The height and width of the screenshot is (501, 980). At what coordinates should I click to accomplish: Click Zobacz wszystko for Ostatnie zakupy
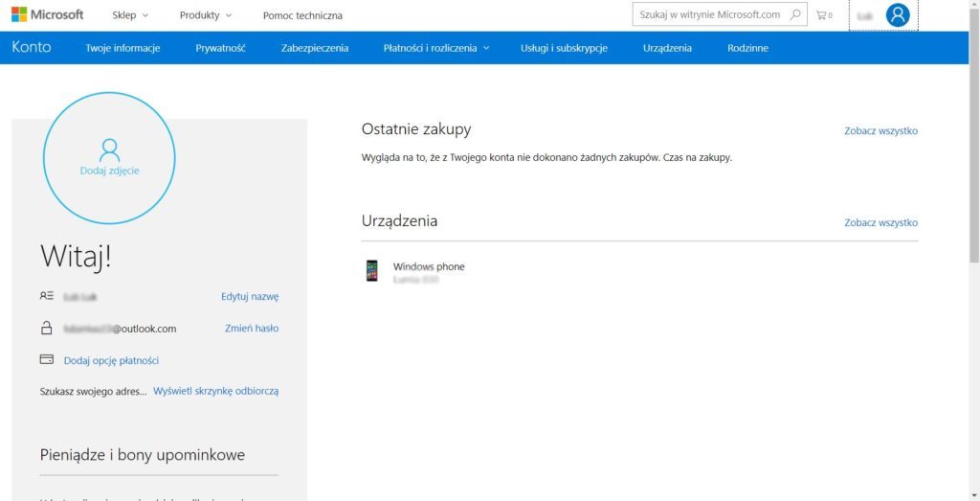(x=881, y=131)
